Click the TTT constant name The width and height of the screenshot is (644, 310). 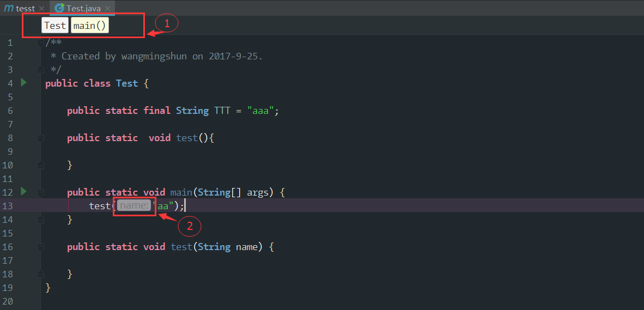222,111
